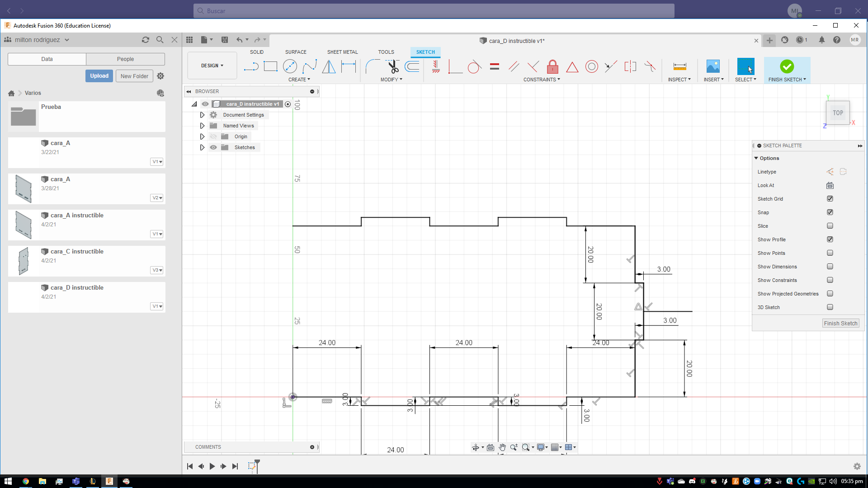Switch to the SOLID tab
868x488 pixels.
(257, 52)
